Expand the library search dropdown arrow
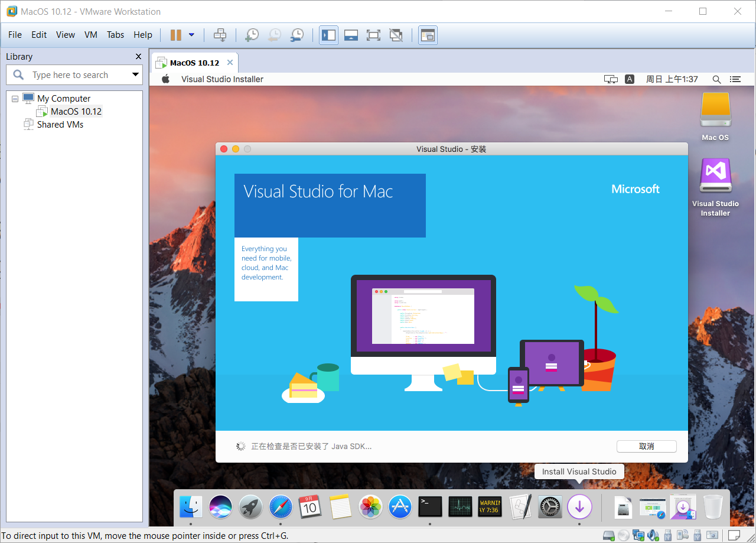The image size is (756, 543). 136,75
